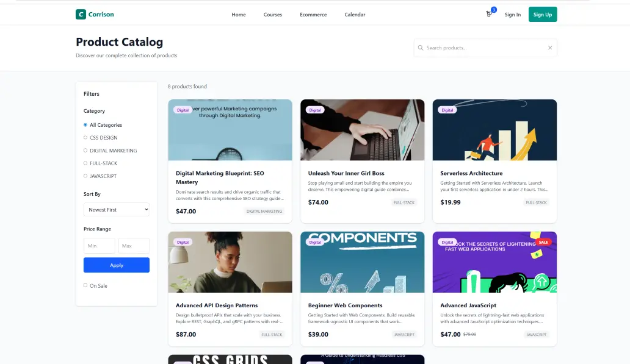Open the Courses menu item
Viewport: 630px width, 364px height.
273,15
